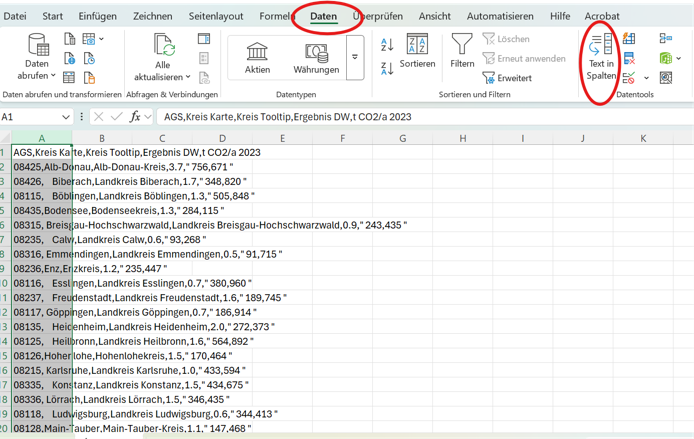The width and height of the screenshot is (694, 439).
Task: Click the three-dot handle beside Name Box
Action: [x=81, y=117]
